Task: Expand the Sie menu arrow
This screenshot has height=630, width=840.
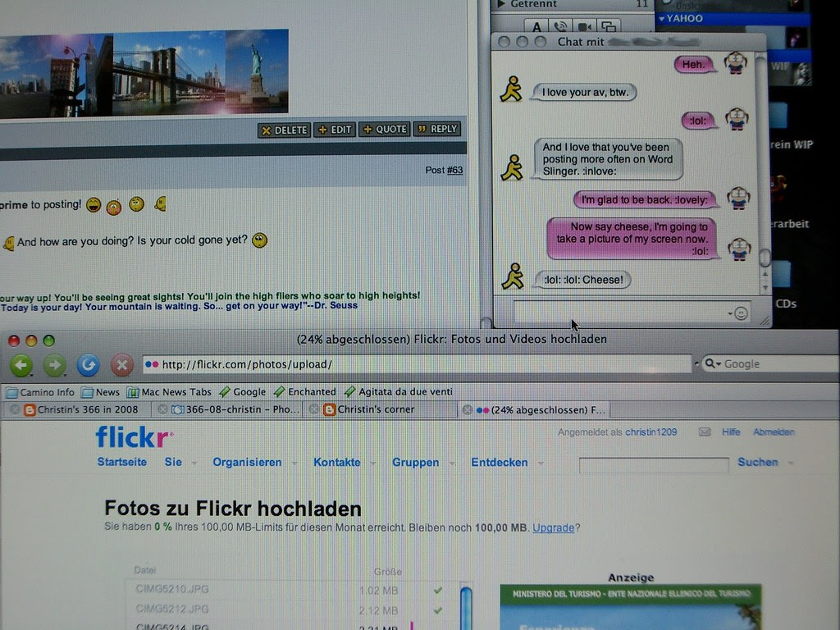Action: click(x=194, y=463)
